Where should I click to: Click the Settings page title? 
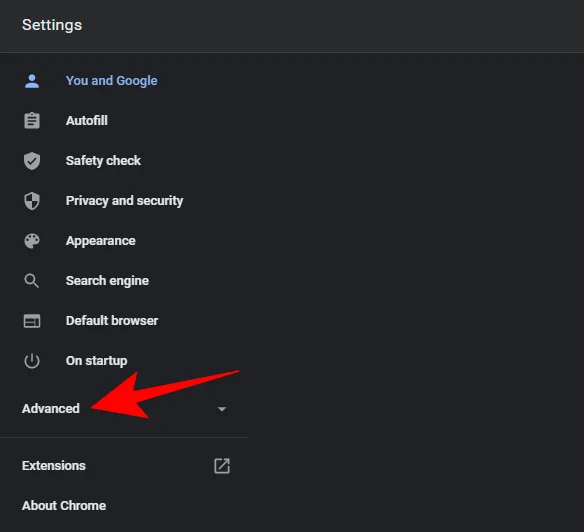tap(52, 25)
